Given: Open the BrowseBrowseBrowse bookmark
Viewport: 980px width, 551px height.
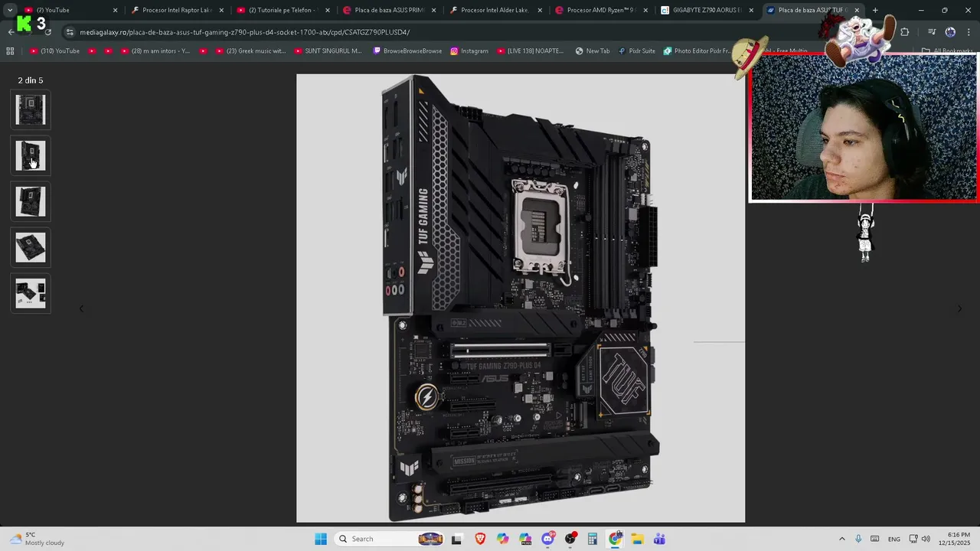Looking at the screenshot, I should (407, 51).
